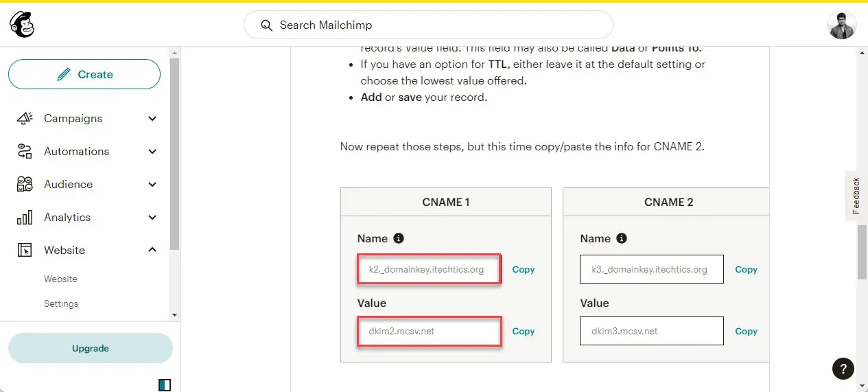The height and width of the screenshot is (392, 868).
Task: Click the dkim2.mcsv.net value field
Action: point(429,332)
